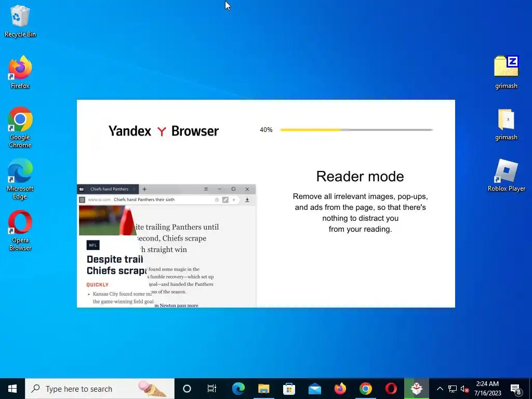Open Microsoft Store from the taskbar
This screenshot has height=399, width=532.
[289, 389]
